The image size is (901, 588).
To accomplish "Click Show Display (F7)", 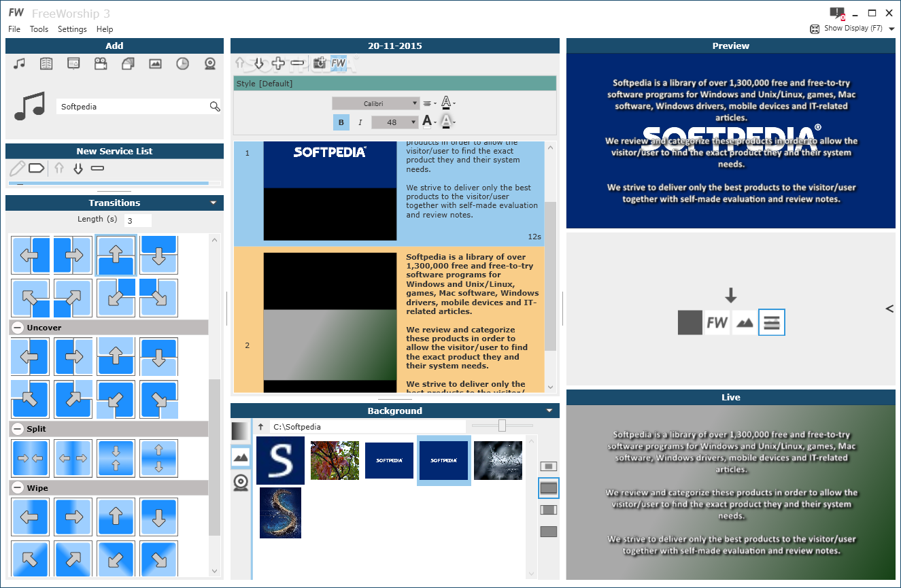I will (853, 29).
